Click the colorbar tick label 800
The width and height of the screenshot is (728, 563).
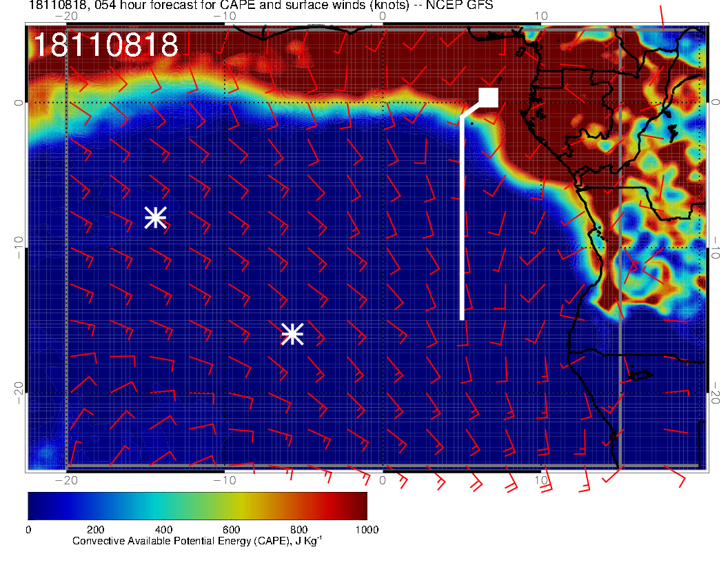pyautogui.click(x=299, y=529)
